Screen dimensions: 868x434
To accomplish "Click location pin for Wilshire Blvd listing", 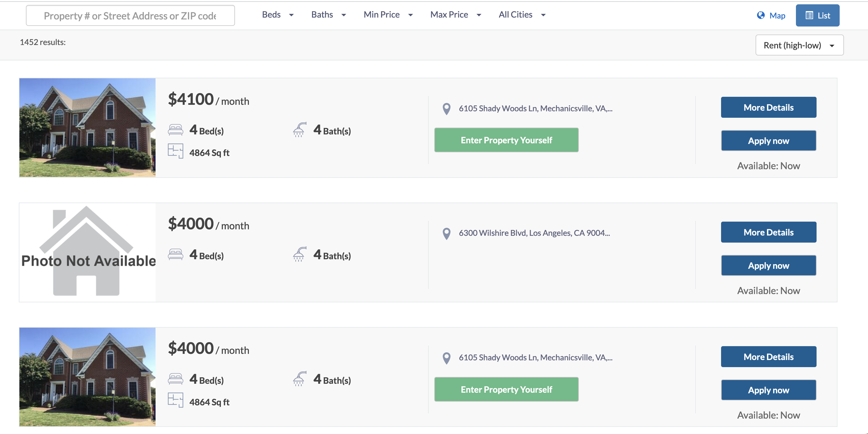I will tap(446, 233).
